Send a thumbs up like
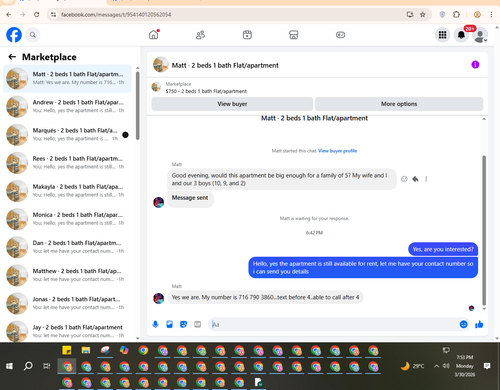Viewport: 500px width, 390px height. tap(479, 324)
